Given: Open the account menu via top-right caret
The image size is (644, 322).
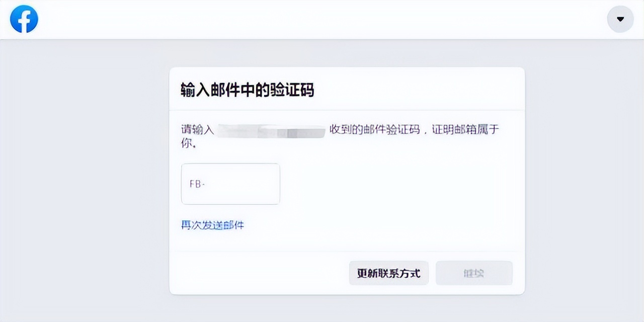Looking at the screenshot, I should 620,19.
